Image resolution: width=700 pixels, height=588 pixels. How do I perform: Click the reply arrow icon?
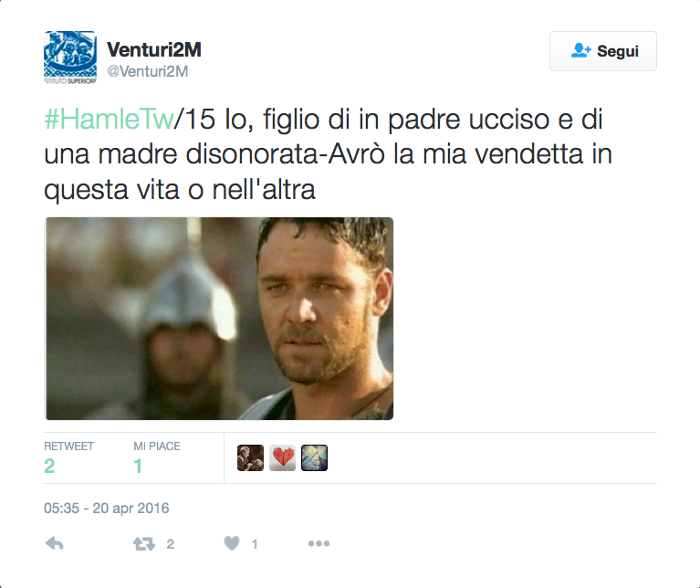coord(55,543)
